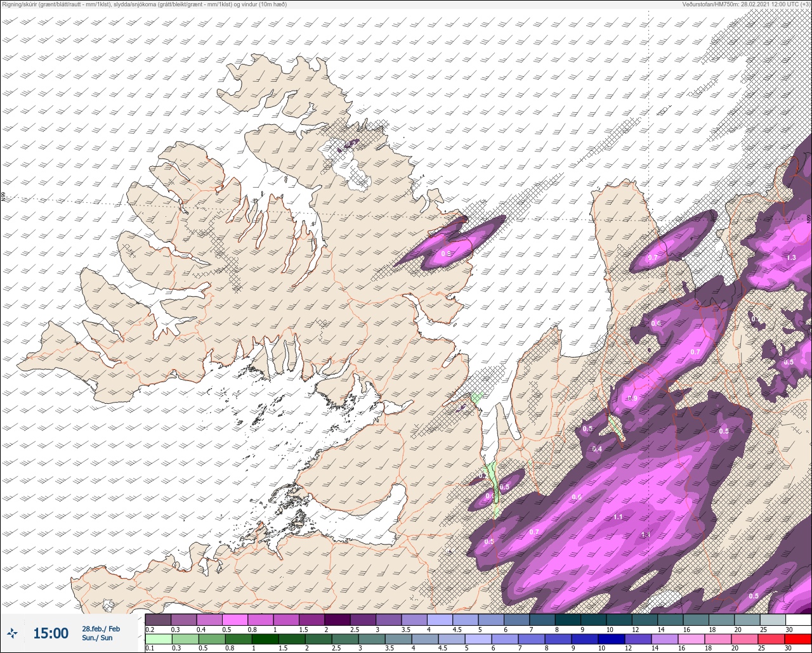Pick the dark teal 10 swatch in upper row
Screen dimensions: 812x653
click(x=619, y=619)
